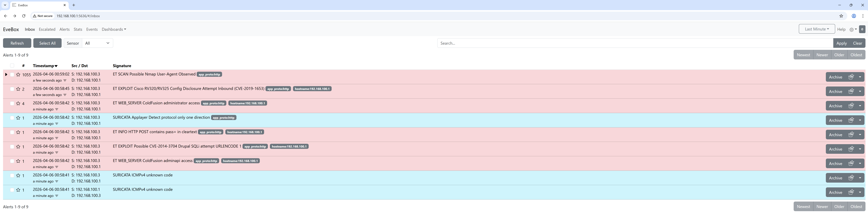
Task: Open the Sensor selection dropdown
Action: [x=97, y=43]
